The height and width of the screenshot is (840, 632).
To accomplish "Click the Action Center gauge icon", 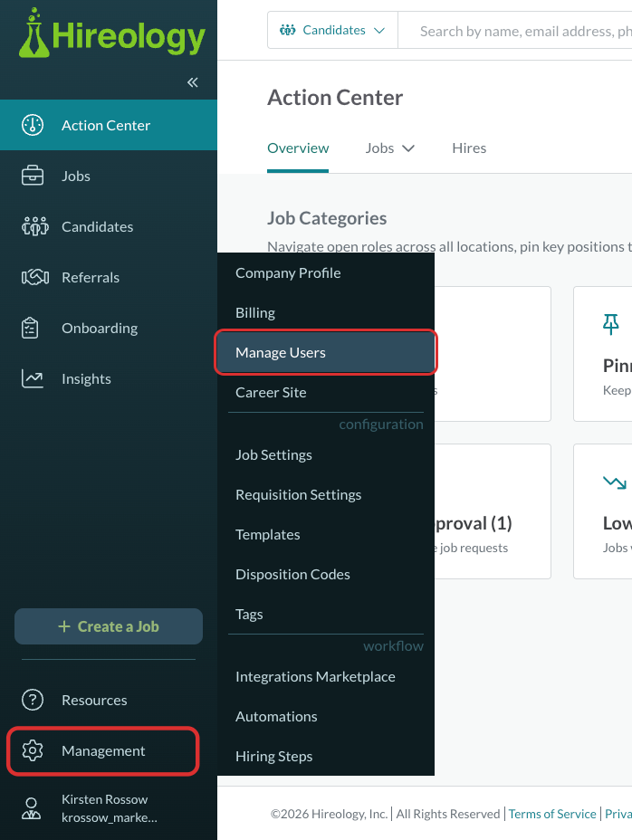I will 33,125.
